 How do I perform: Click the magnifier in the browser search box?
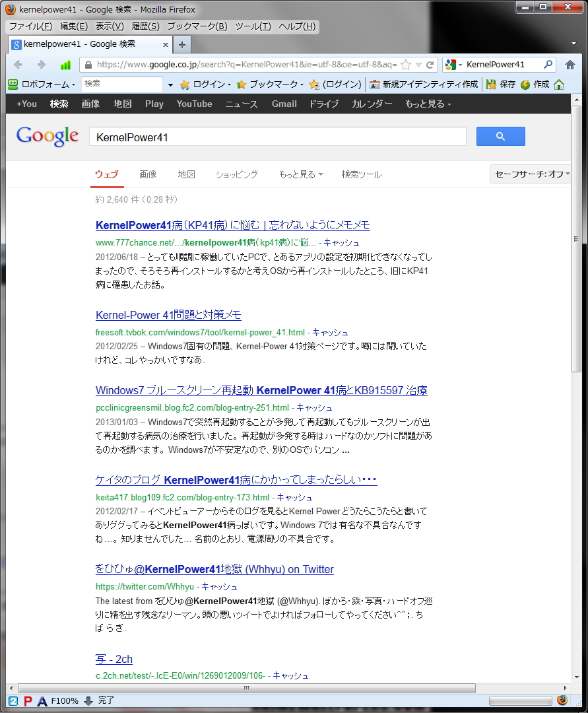coord(548,64)
